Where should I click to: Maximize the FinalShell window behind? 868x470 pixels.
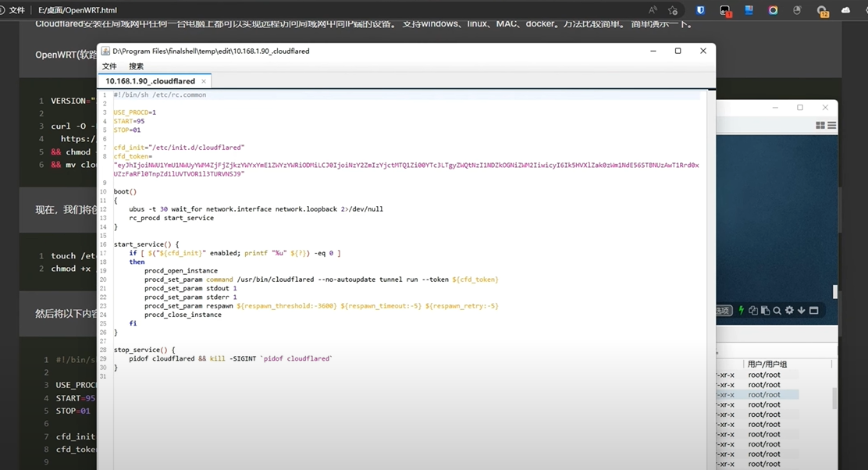coord(800,108)
